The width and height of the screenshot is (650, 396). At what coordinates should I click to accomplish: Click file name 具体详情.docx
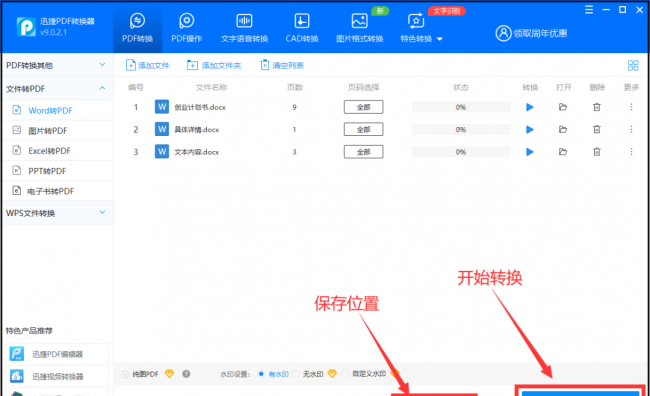(x=196, y=130)
